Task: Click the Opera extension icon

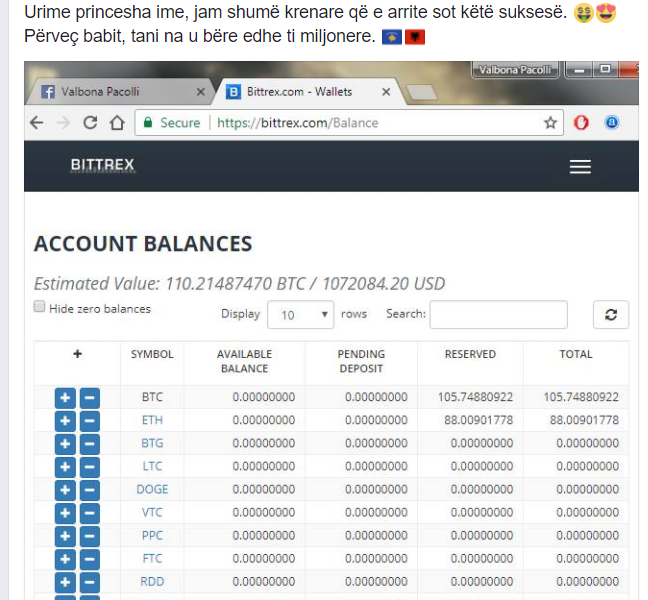Action: point(582,123)
